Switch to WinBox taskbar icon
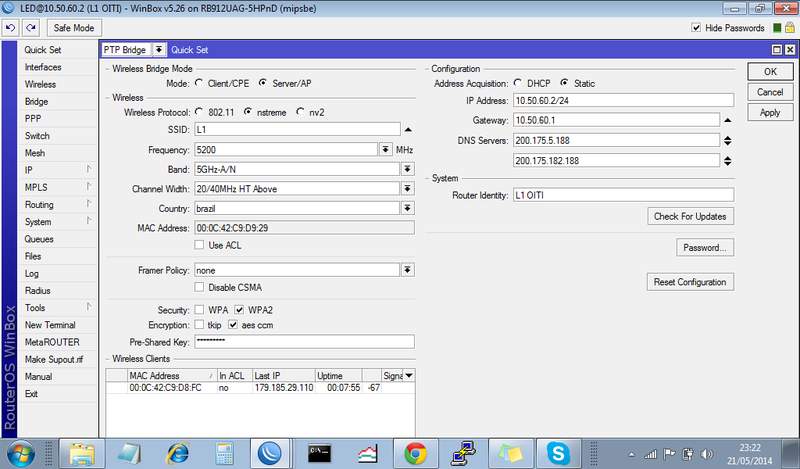This screenshot has height=469, width=800. coord(270,454)
